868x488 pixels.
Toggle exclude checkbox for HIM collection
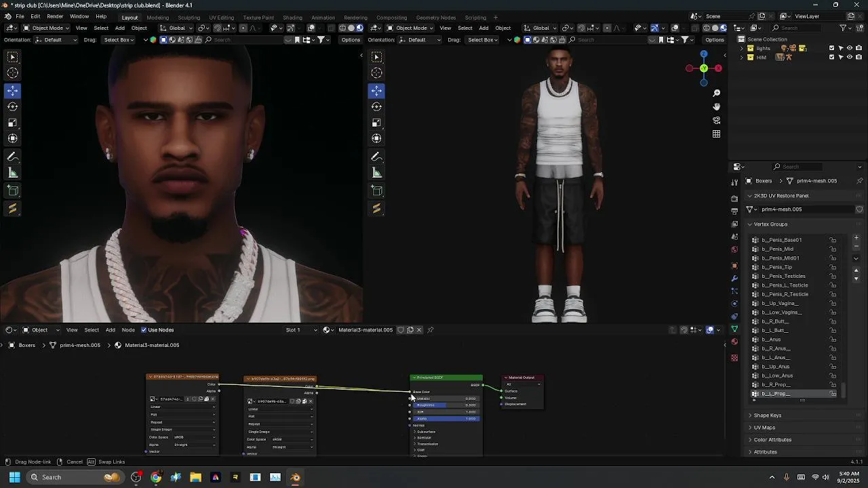tap(832, 57)
